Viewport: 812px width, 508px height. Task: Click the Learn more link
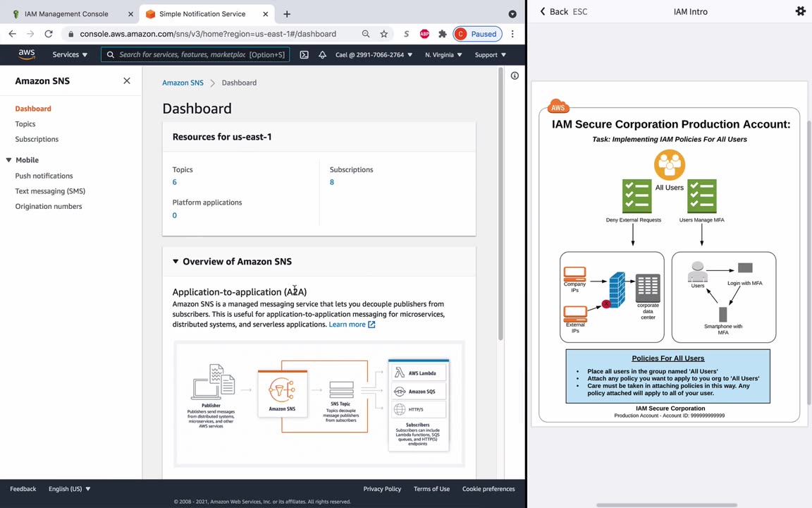pos(347,325)
